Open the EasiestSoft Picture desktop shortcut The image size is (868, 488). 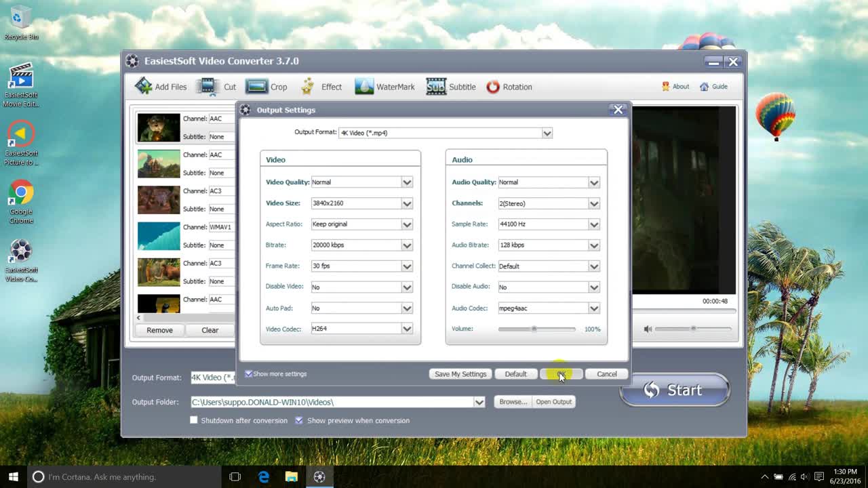coord(21,144)
